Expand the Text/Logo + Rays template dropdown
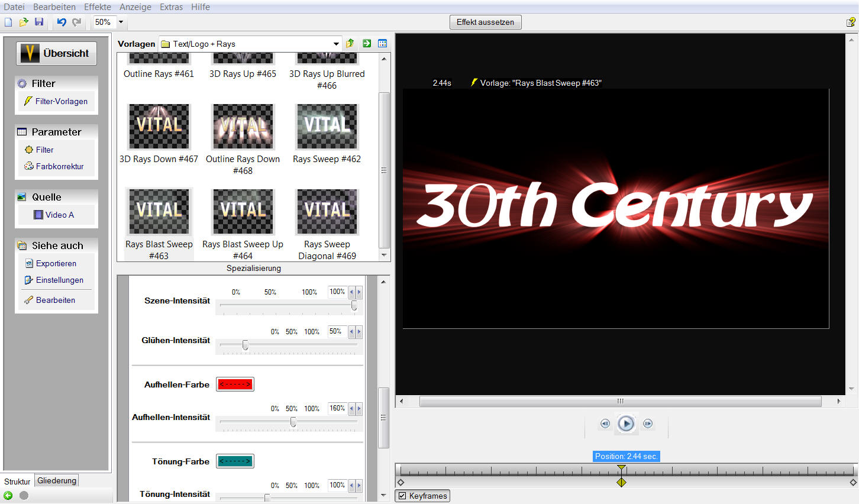The height and width of the screenshot is (504, 859). [x=336, y=44]
